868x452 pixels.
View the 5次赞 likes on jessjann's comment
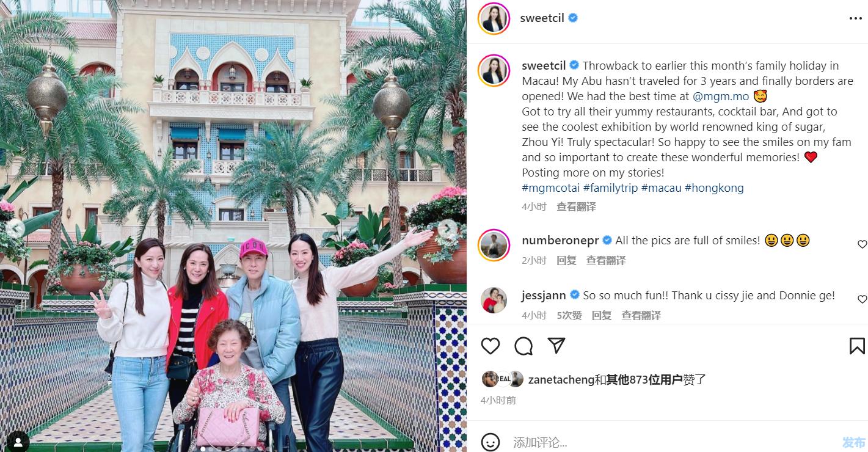click(x=569, y=315)
